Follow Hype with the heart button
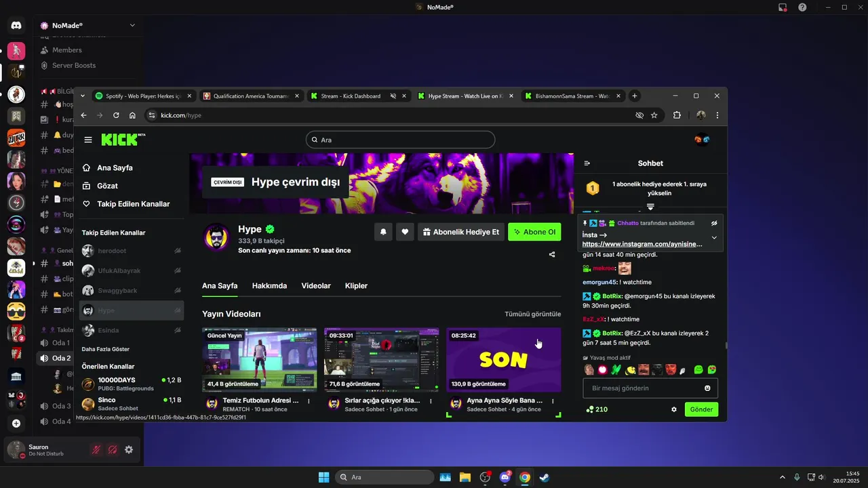The image size is (868, 488). pos(405,232)
